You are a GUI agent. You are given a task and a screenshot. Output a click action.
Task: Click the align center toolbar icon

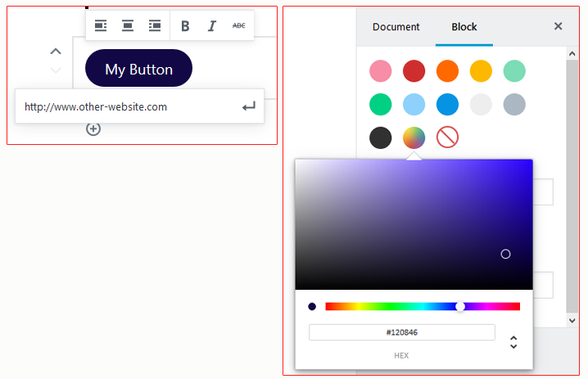tap(128, 26)
